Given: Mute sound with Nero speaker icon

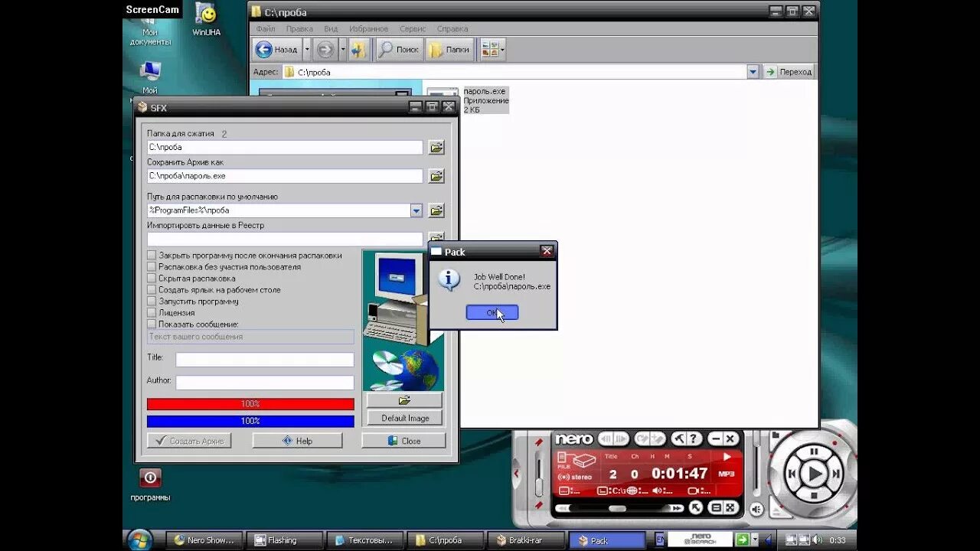Looking at the screenshot, I should point(756,509).
